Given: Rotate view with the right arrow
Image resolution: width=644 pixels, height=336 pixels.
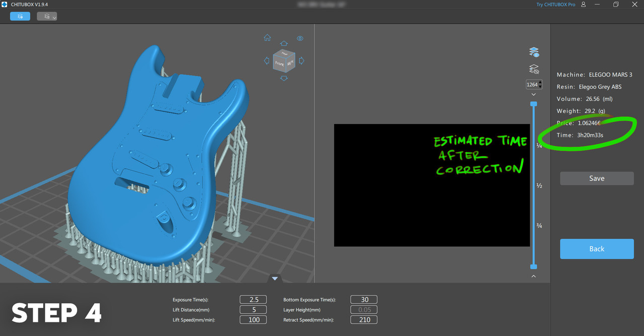Looking at the screenshot, I should point(301,61).
